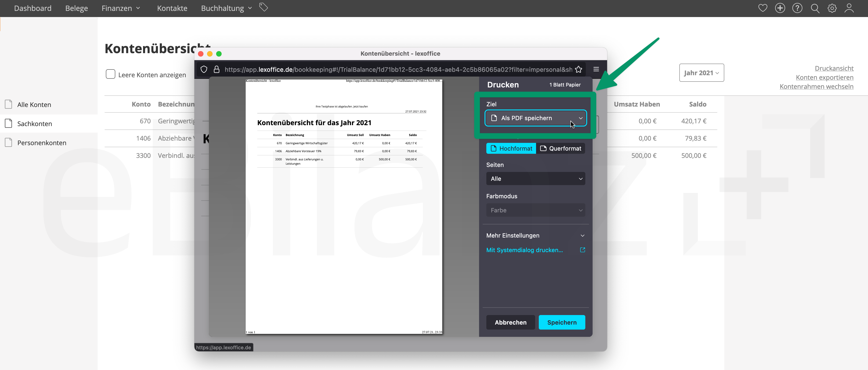Switch to Querformat orientation
Viewport: 868px width, 370px height.
(x=560, y=148)
